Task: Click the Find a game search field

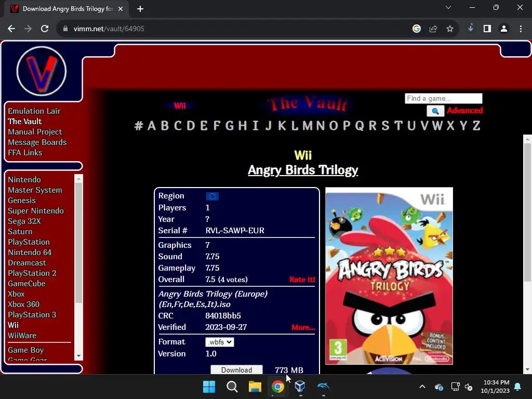Action: 444,98
